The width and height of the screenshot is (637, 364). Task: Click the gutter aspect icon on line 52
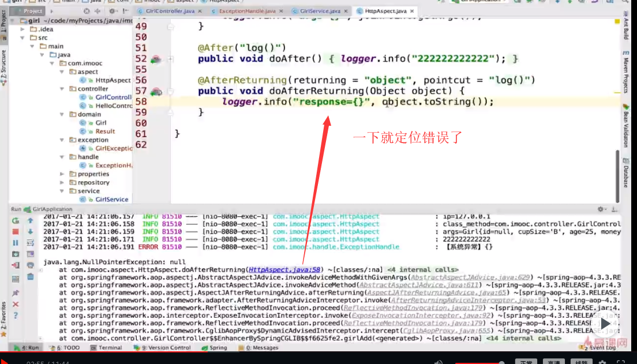pyautogui.click(x=156, y=60)
